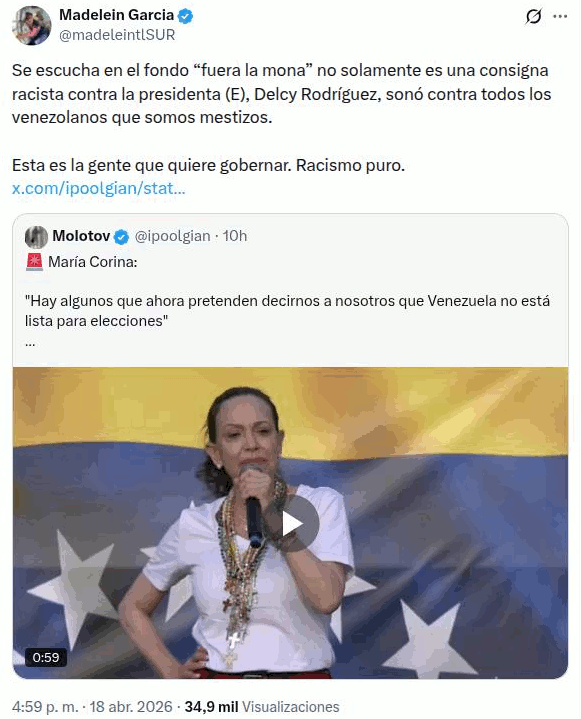Open Madelein Garcia's profile avatar
The width and height of the screenshot is (581, 719).
(x=32, y=25)
